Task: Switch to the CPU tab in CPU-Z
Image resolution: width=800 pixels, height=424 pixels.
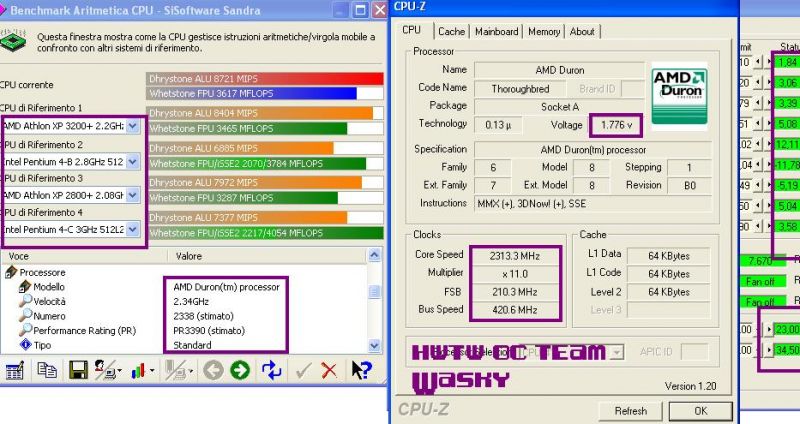Action: click(x=411, y=30)
